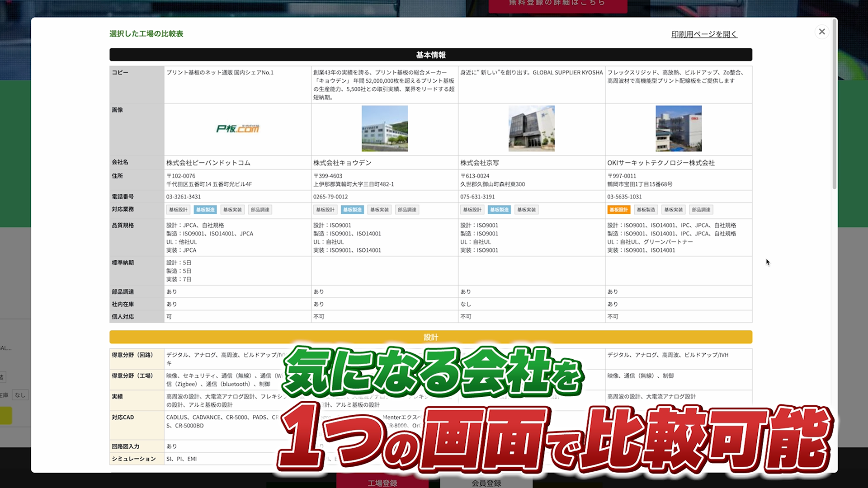Click the 株式会社キョウデン factory photo

tap(385, 128)
